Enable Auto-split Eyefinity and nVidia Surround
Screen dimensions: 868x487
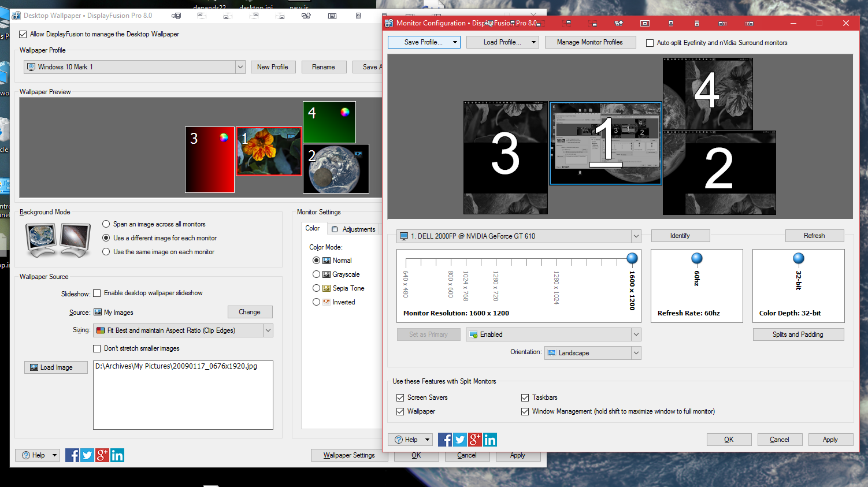click(x=650, y=43)
